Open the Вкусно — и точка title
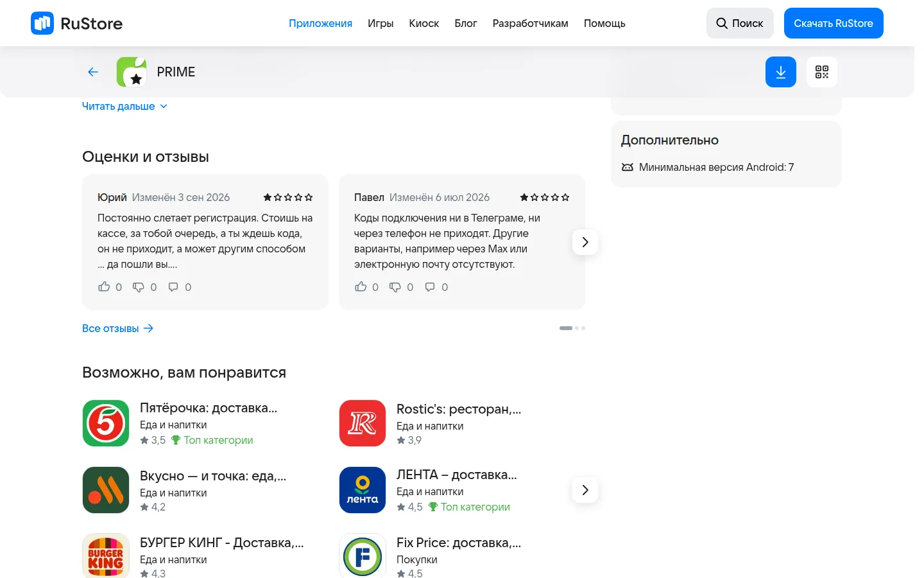This screenshot has height=578, width=924. point(213,476)
